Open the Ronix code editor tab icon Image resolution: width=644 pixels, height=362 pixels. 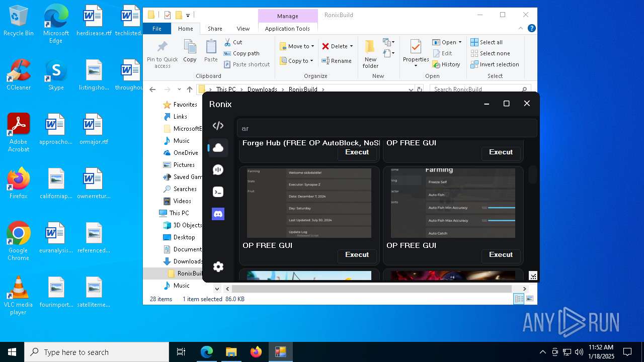(218, 126)
